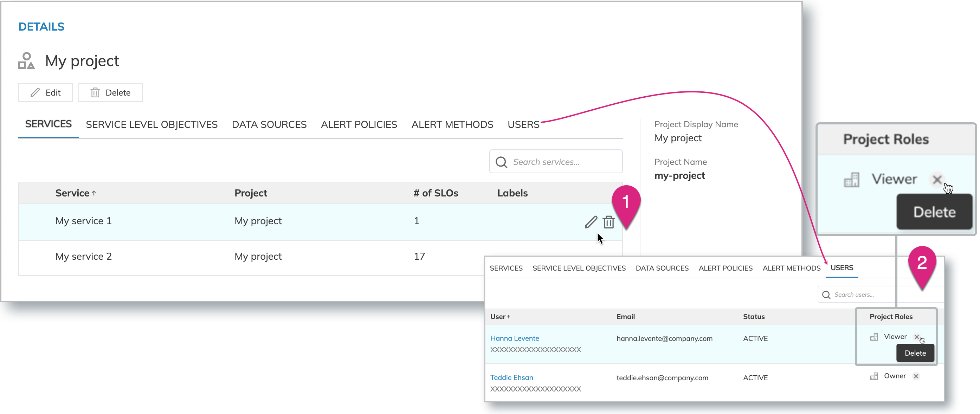Image resolution: width=980 pixels, height=414 pixels.
Task: Click the magnifier icon in Search services
Action: point(501,162)
